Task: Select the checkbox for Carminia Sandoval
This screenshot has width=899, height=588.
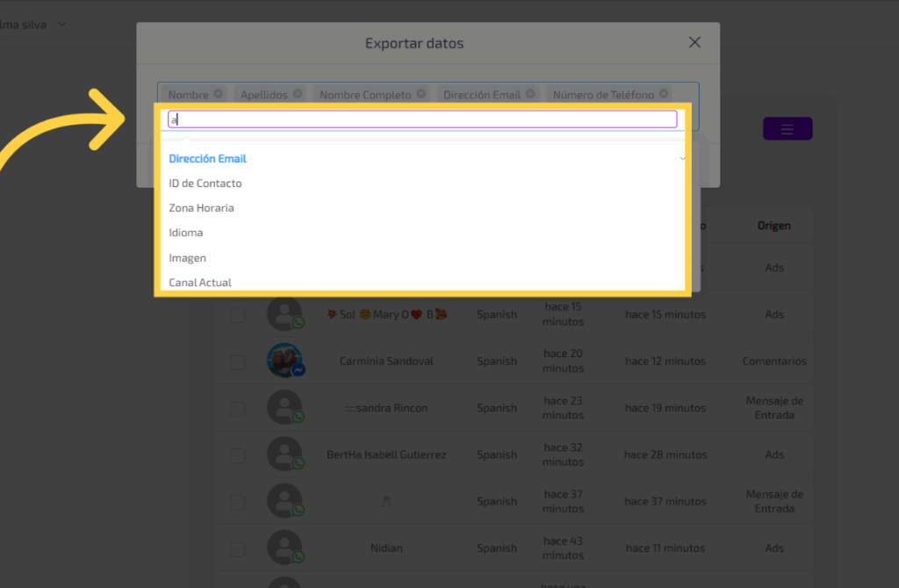Action: [x=238, y=362]
